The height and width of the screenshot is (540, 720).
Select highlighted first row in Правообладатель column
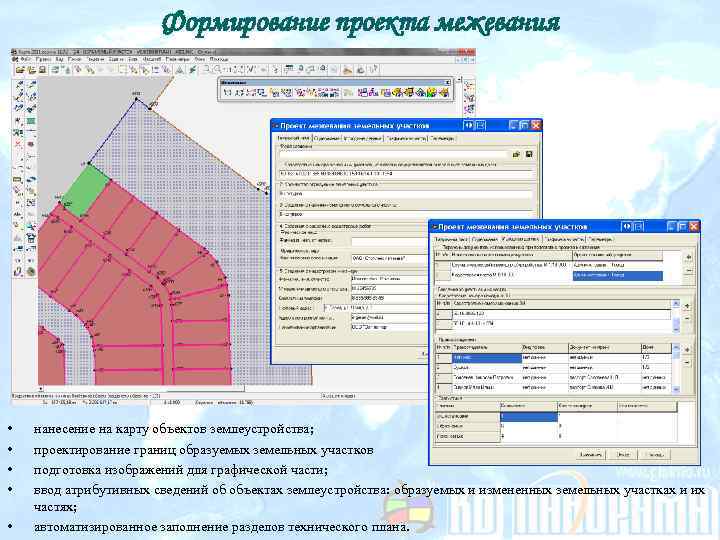coord(487,358)
